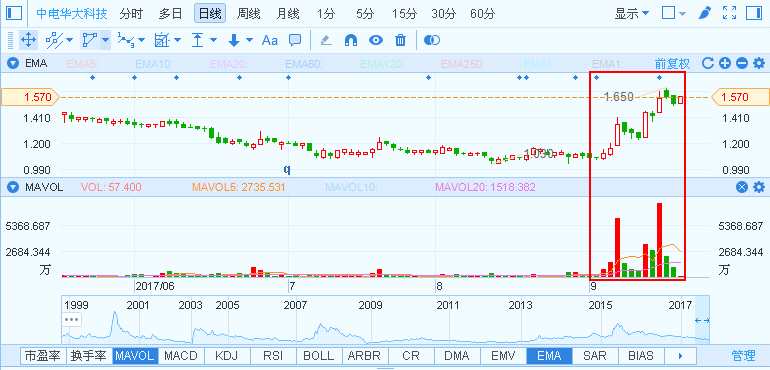The image size is (770, 370).
Task: Zoom out with the minus icon
Action: point(742,63)
